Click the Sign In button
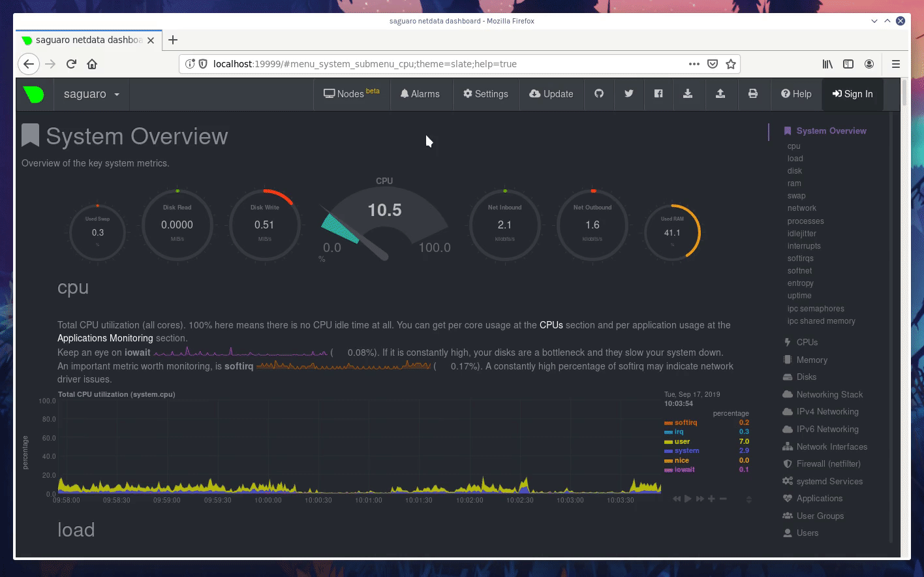Screen dimensions: 924x577 tap(852, 94)
